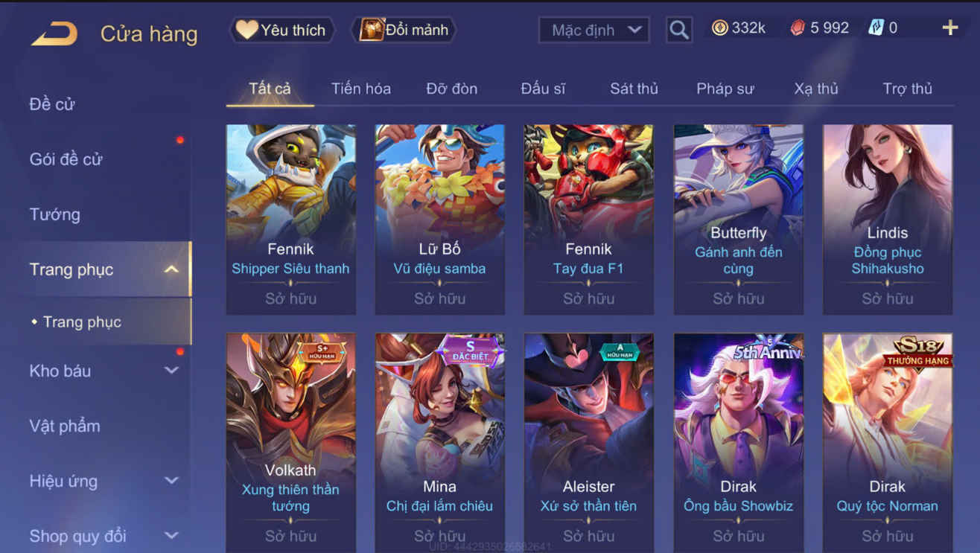
Task: Click the red ruby 5 992 icon
Action: pos(798,28)
